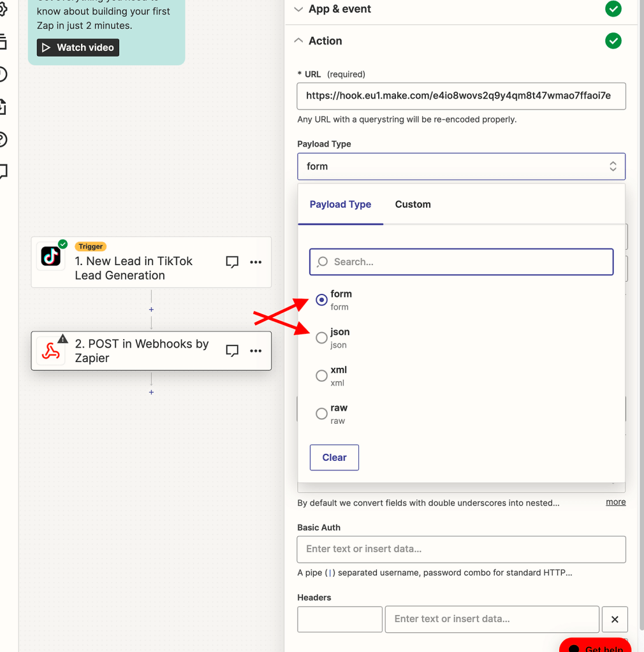Open the Payload Type dropdown field

click(x=461, y=166)
